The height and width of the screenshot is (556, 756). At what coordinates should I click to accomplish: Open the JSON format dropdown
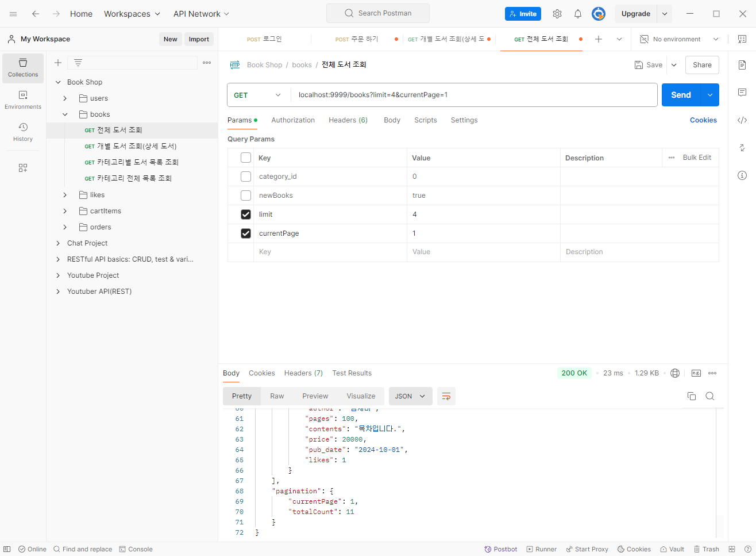411,396
